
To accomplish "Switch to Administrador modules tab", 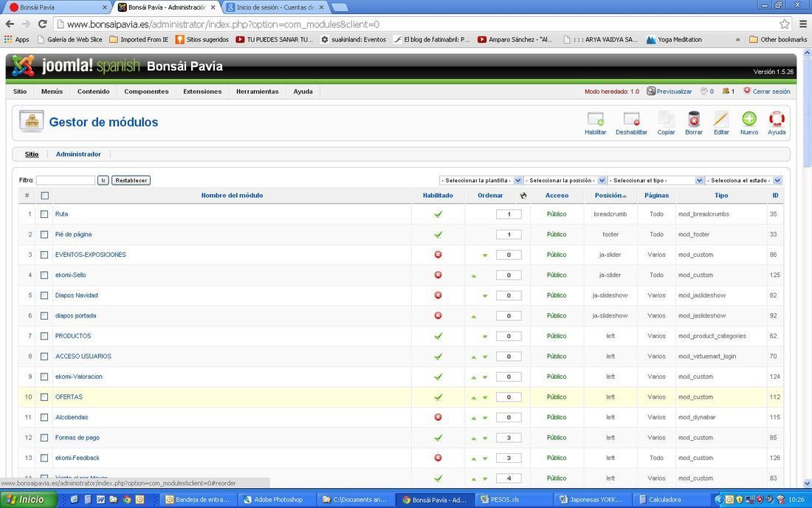I will pos(78,154).
